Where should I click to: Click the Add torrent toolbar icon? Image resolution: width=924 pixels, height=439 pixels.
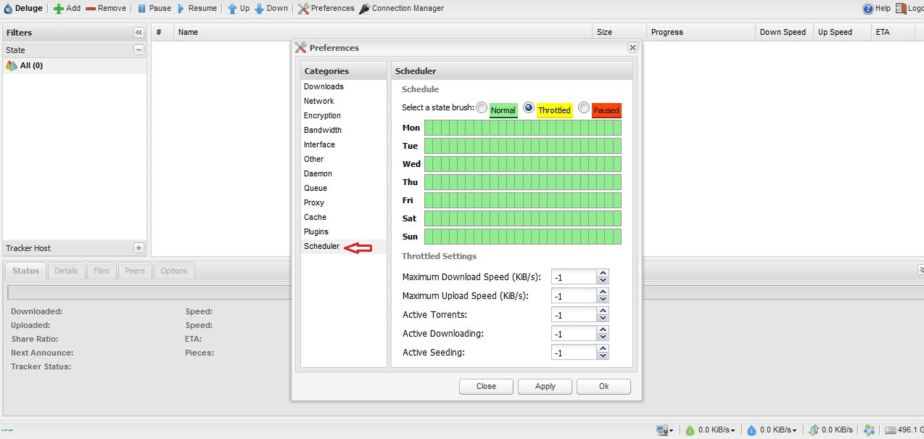[x=58, y=8]
